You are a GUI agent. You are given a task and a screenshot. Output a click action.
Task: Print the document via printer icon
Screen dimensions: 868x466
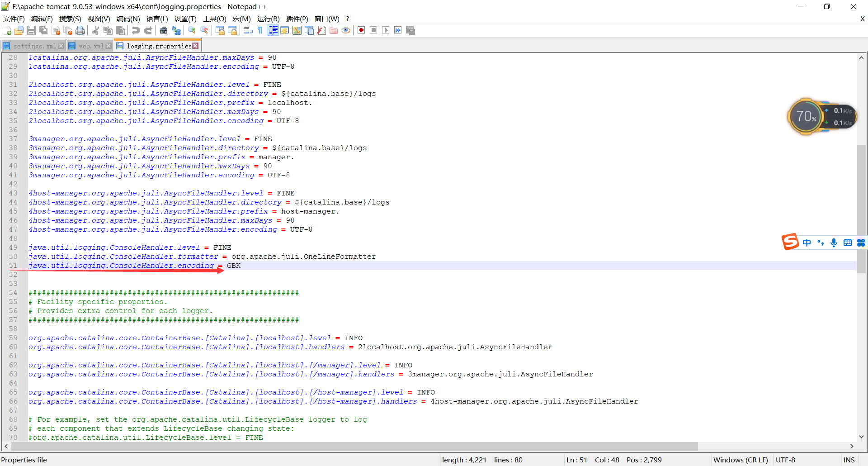[80, 30]
